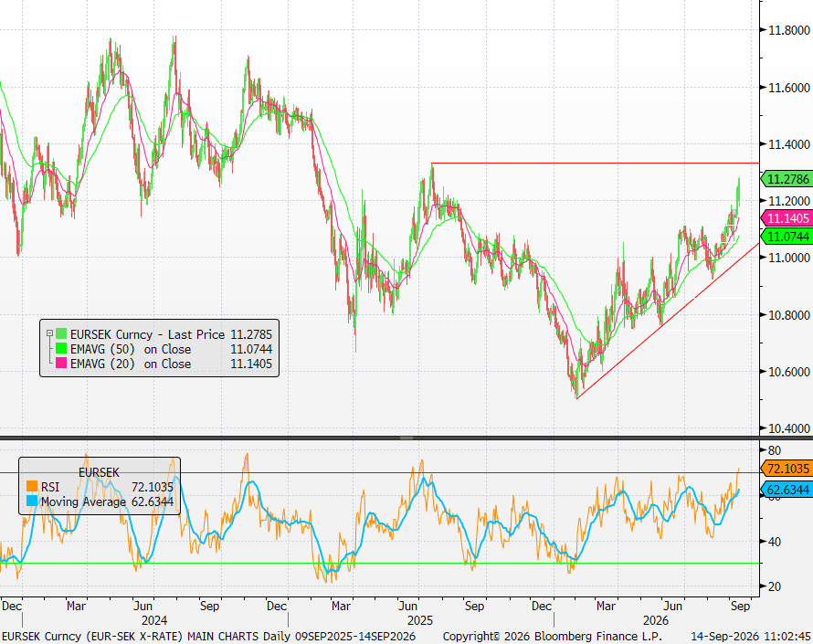
Task: Click the green 11.0744 axis flag
Action: [786, 237]
